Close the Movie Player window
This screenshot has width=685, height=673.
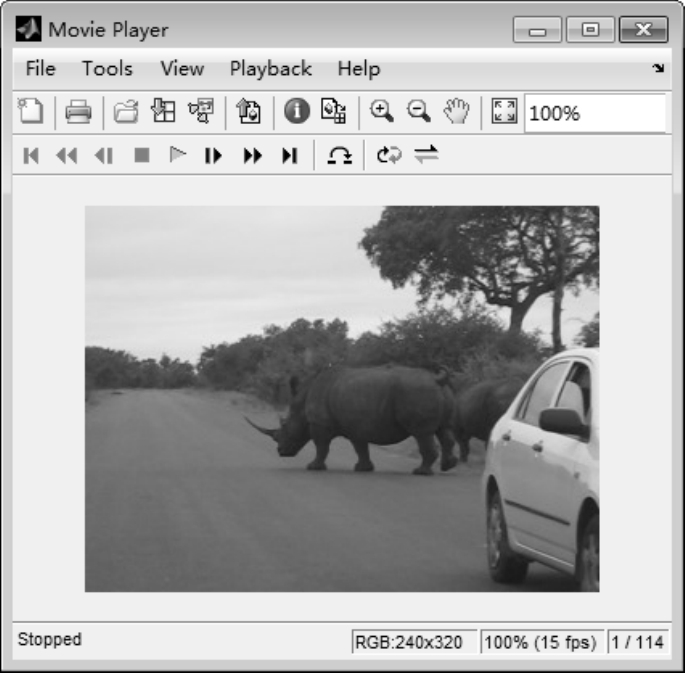(643, 30)
